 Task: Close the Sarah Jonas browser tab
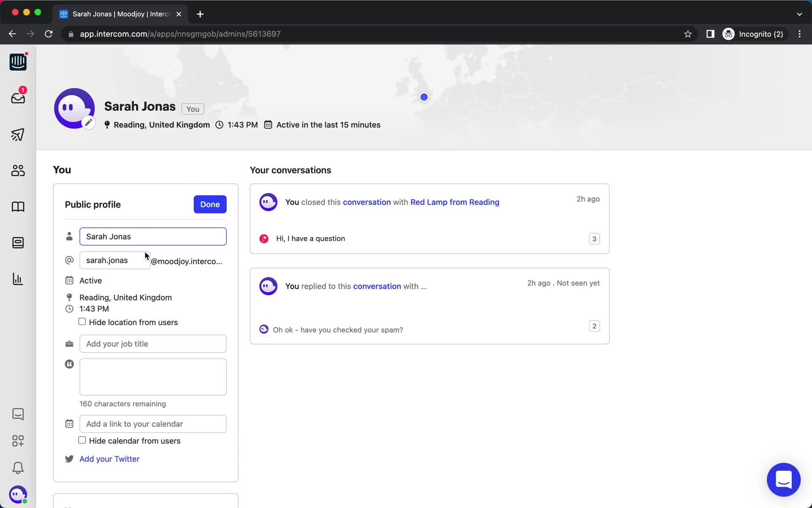[179, 14]
